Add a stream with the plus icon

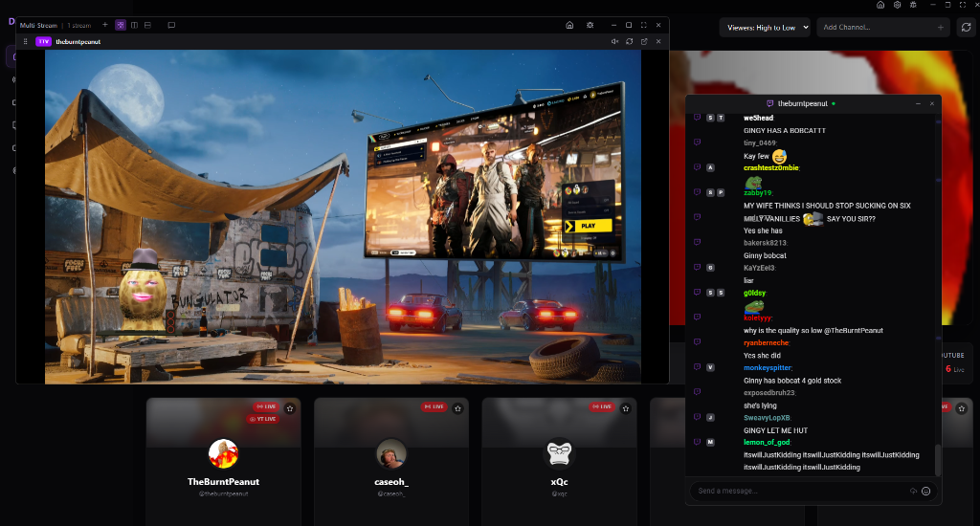click(105, 25)
